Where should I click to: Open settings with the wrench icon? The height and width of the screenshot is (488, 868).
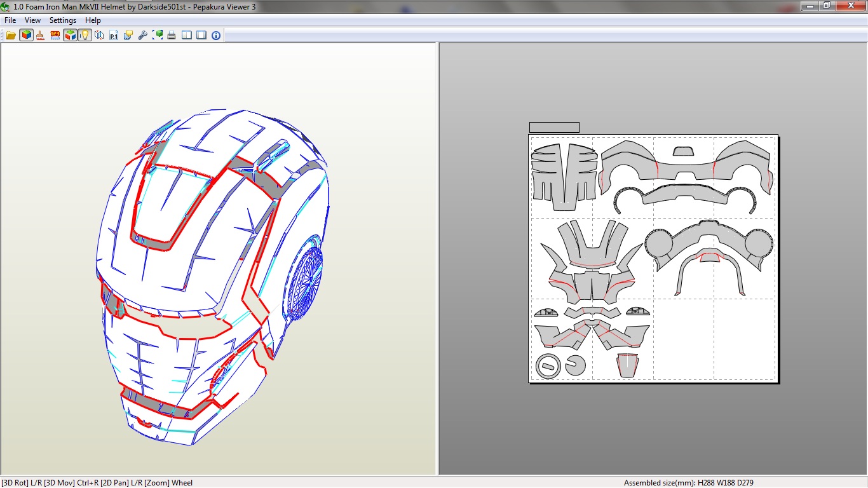click(x=143, y=35)
